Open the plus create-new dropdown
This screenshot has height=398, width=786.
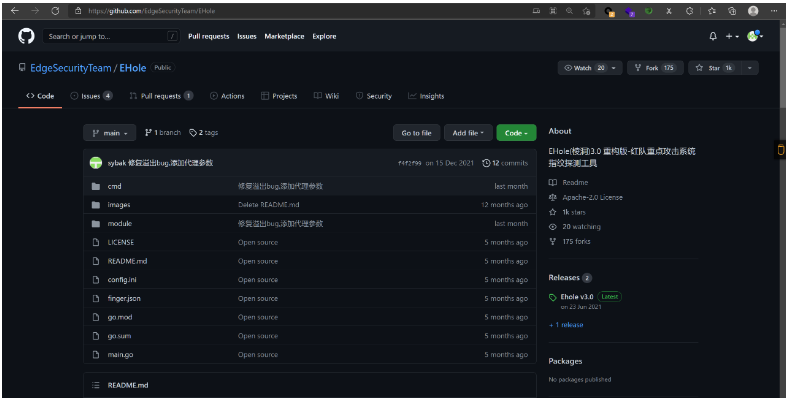(x=732, y=36)
